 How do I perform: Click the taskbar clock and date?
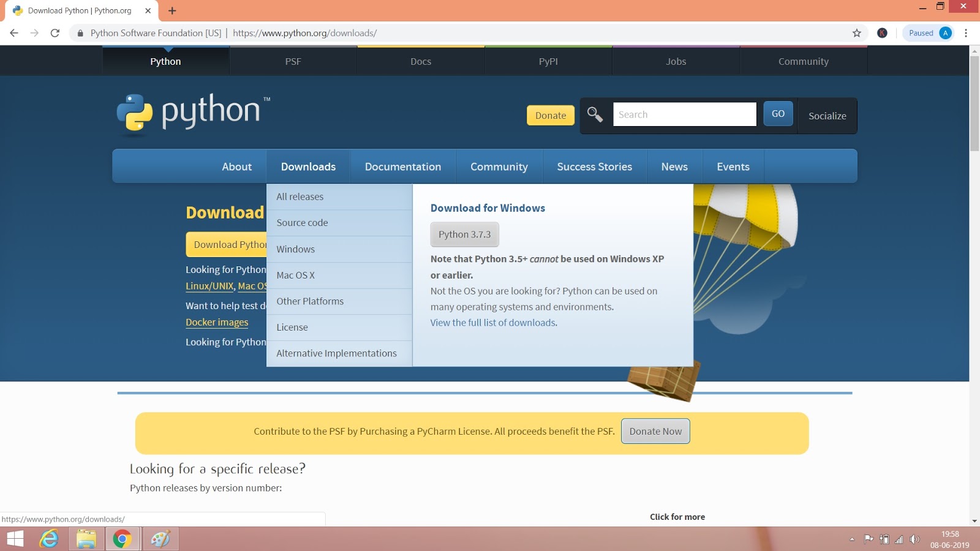(949, 539)
